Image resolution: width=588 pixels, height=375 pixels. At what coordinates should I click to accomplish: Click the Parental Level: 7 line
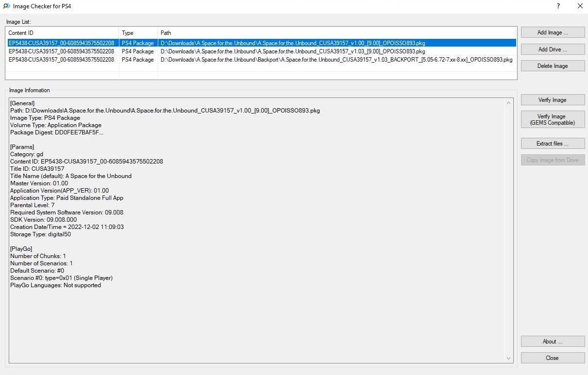pos(33,205)
